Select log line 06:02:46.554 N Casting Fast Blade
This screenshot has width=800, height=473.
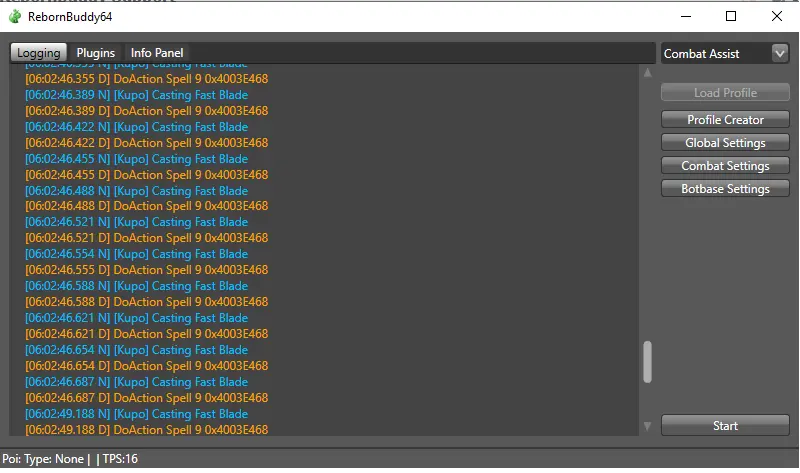[136, 254]
